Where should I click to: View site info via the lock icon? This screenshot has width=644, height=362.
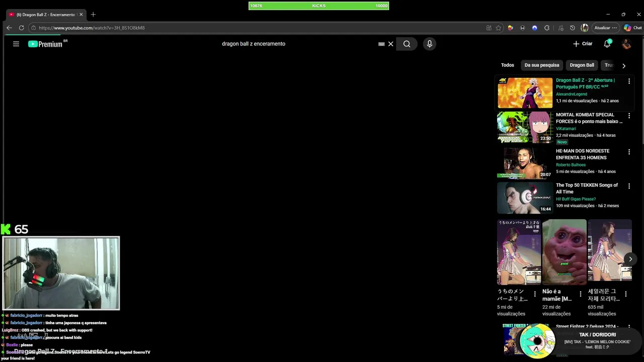coord(33,28)
